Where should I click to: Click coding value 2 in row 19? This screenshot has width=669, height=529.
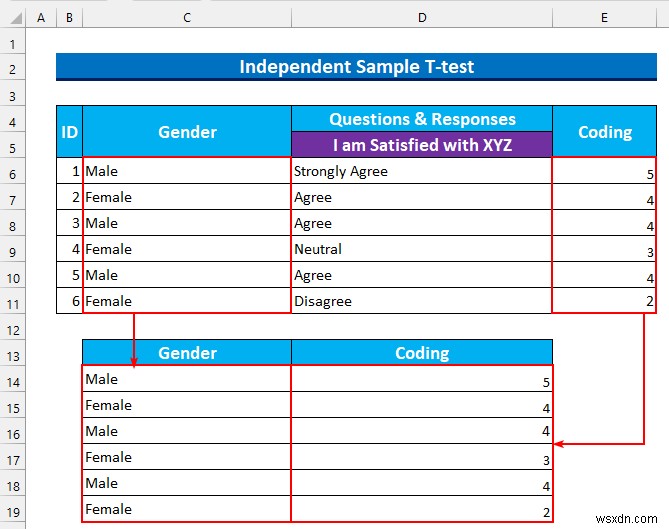(x=422, y=509)
